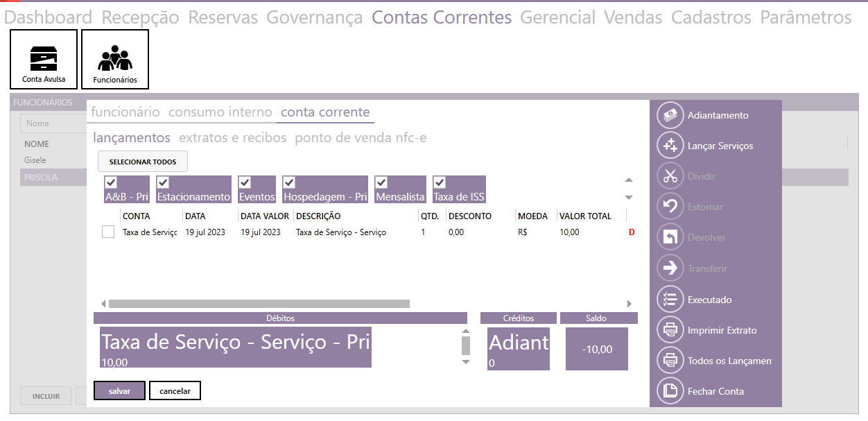Click the horizontal scrollbar thumb
Viewport: 868px width, 421px height.
259,304
